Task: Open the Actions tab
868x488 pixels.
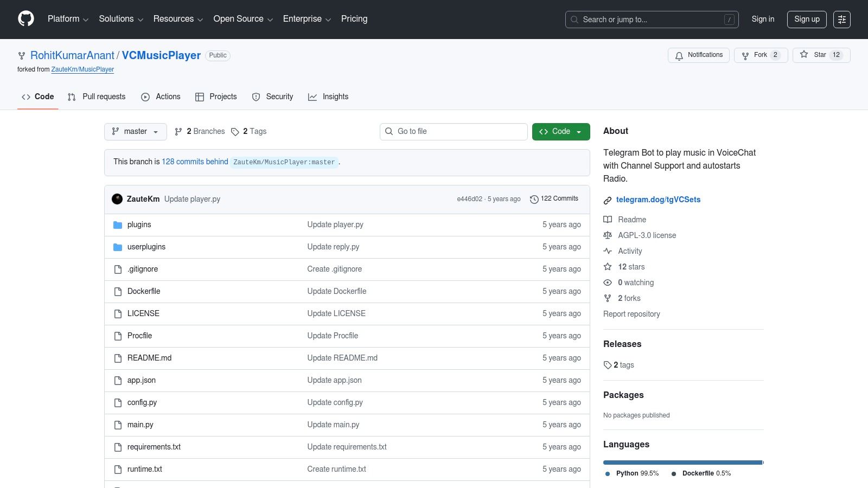Action: coord(161,97)
